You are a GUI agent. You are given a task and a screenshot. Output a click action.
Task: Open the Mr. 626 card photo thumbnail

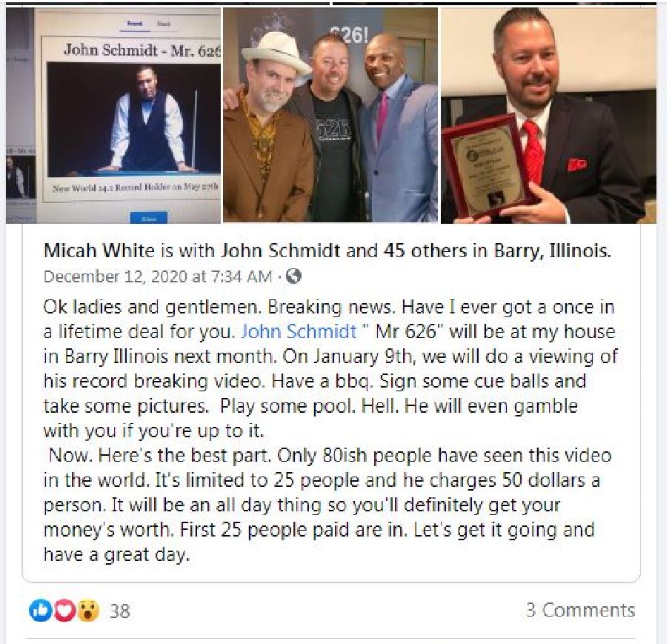click(113, 116)
